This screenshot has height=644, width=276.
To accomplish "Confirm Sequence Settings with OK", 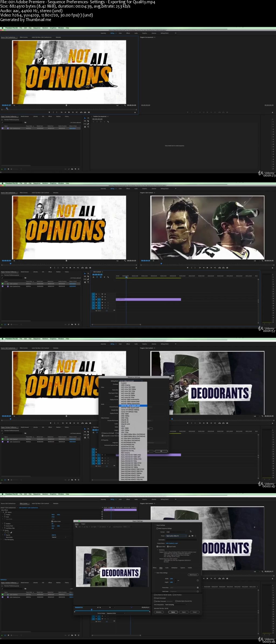I will pos(161,451).
